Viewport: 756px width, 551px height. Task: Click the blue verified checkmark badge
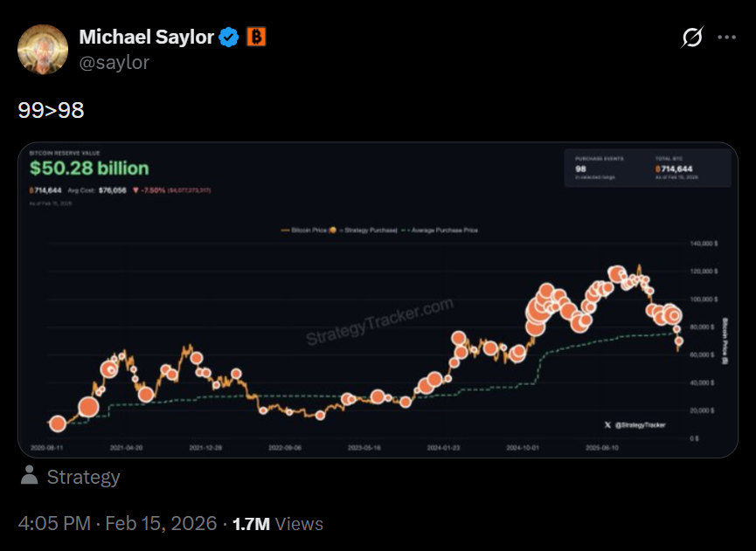tap(228, 37)
